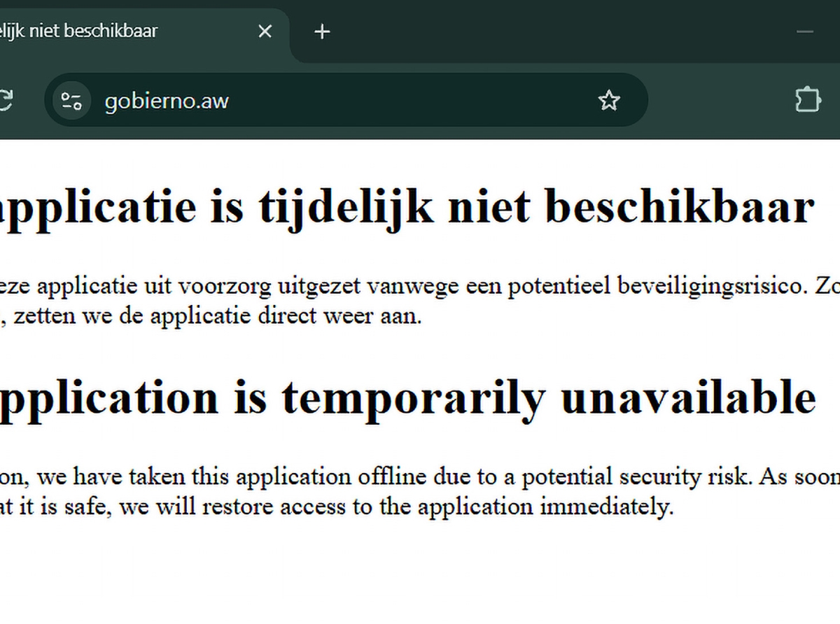Focus the address bar showing gobierno.aw

coord(346,101)
